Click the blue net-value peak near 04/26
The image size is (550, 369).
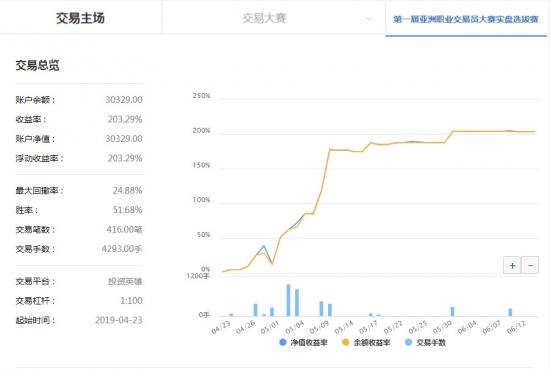coord(264,246)
